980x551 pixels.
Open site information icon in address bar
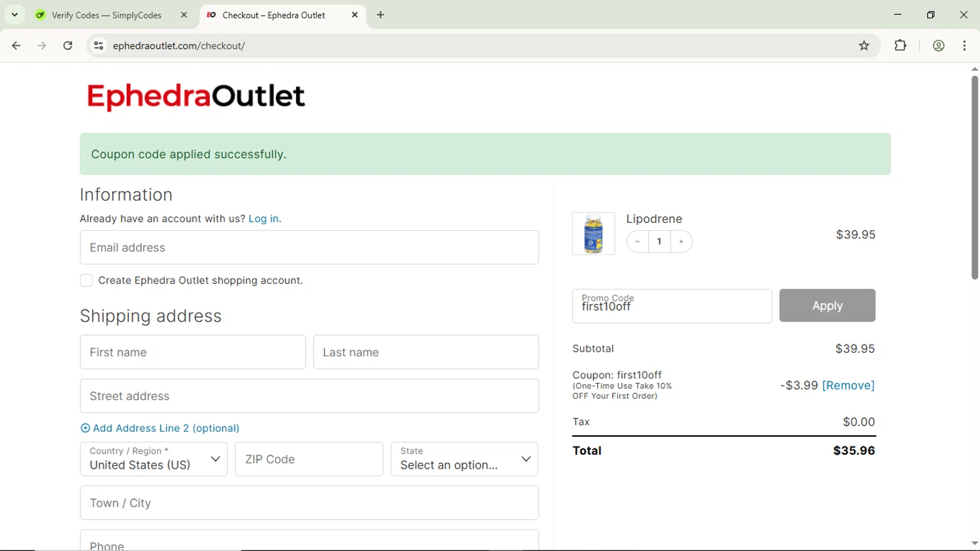99,46
